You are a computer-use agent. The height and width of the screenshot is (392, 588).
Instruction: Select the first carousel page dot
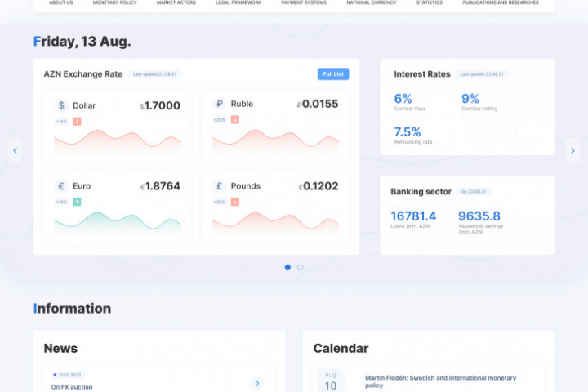point(287,268)
